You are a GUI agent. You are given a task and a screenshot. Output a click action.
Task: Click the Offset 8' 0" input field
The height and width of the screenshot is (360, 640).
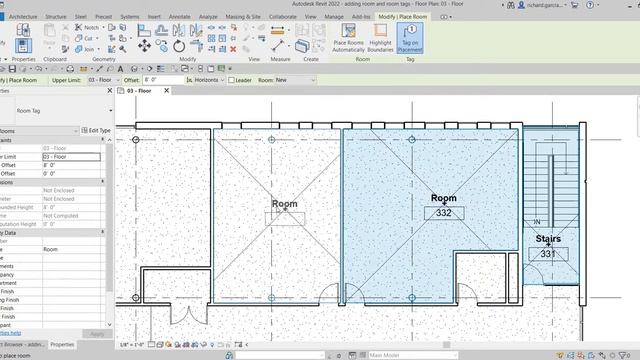163,80
